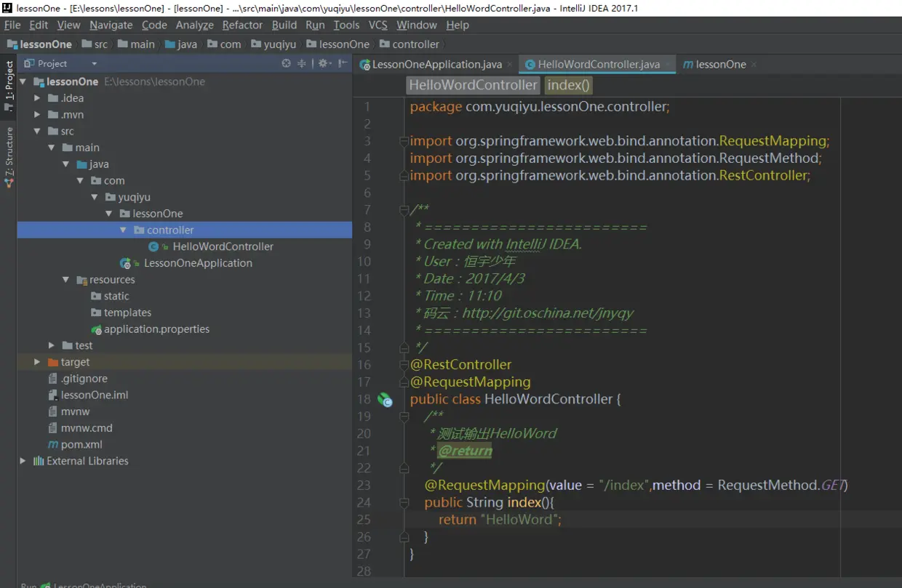Click LessonOneApplication class icon in tree

125,263
